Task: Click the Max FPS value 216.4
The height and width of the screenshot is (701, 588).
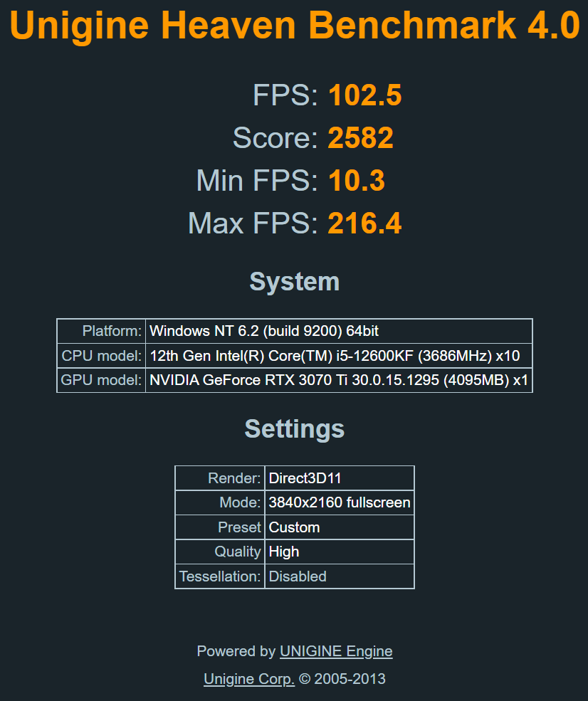Action: pyautogui.click(x=364, y=223)
